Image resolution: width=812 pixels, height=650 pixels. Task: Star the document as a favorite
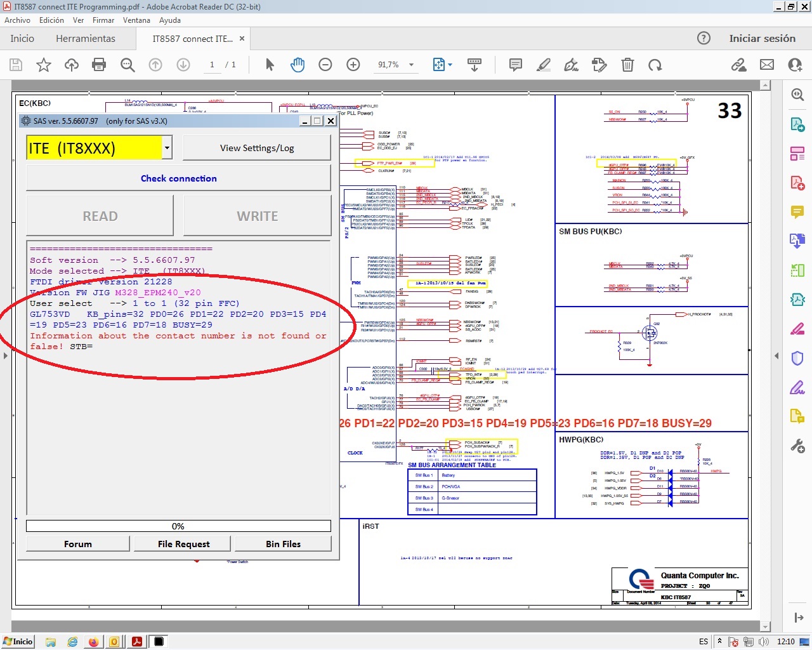[44, 65]
